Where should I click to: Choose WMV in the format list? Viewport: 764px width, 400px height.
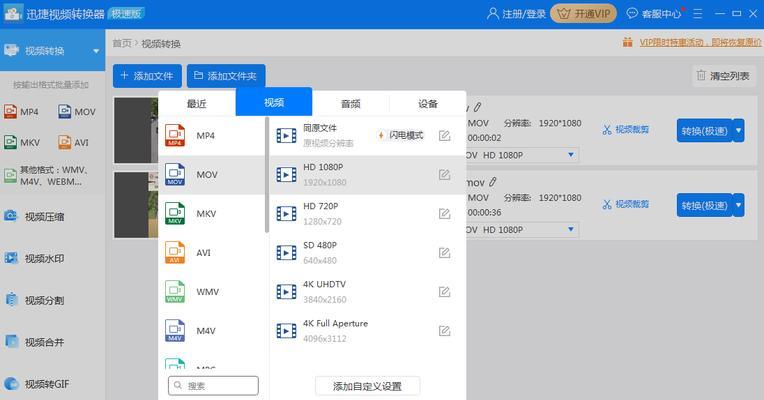212,291
